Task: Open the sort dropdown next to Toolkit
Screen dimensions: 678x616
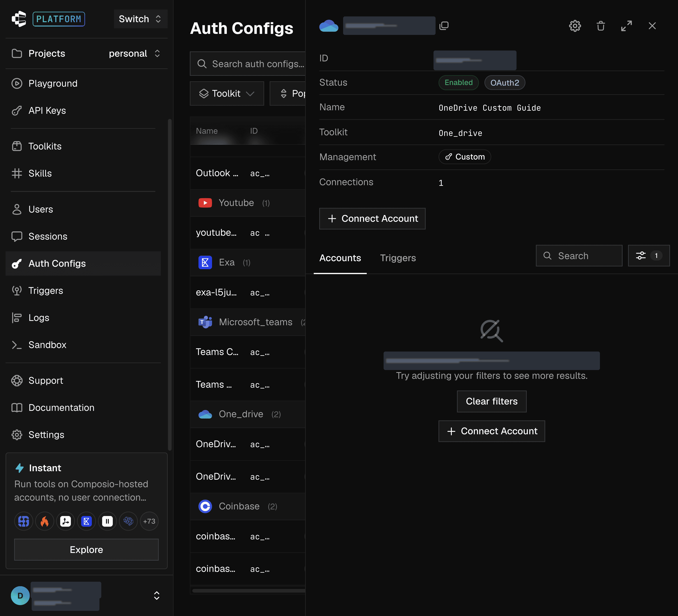Action: [288, 93]
